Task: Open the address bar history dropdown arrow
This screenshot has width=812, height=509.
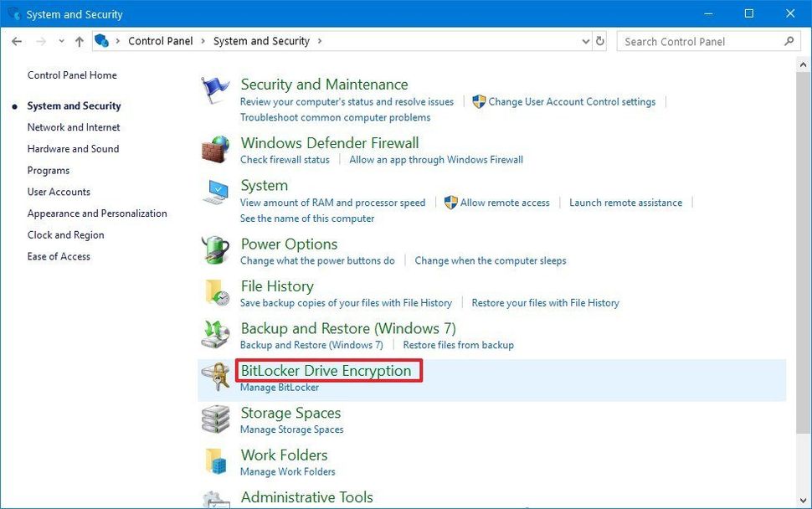Action: tap(585, 40)
